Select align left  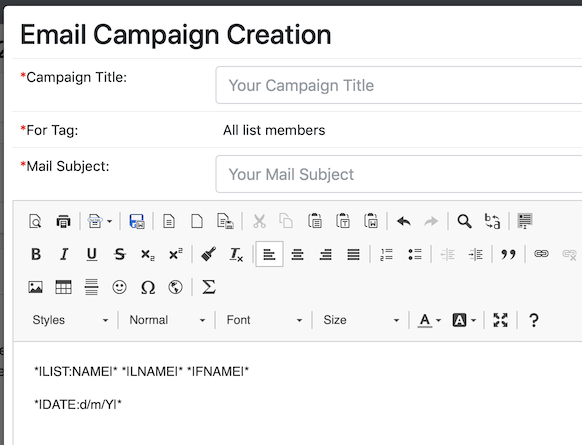(x=269, y=254)
